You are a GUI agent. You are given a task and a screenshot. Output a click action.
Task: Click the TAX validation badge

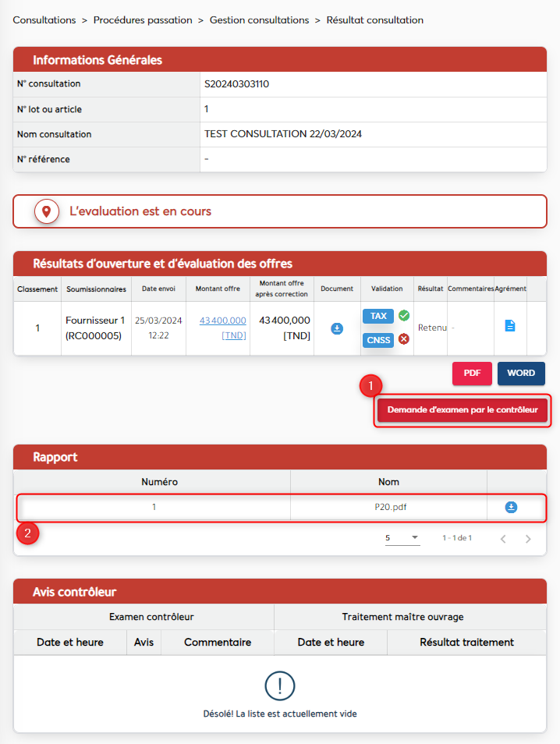[378, 316]
